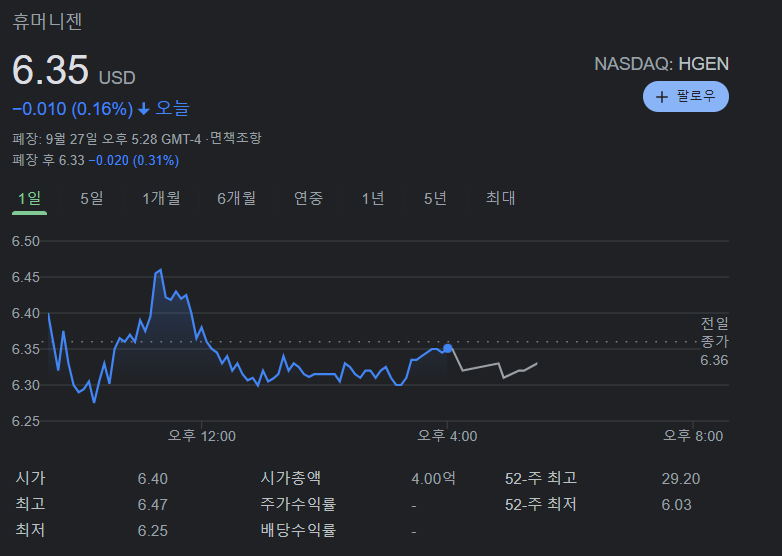Click the 6.50 y-axis label

(26, 241)
